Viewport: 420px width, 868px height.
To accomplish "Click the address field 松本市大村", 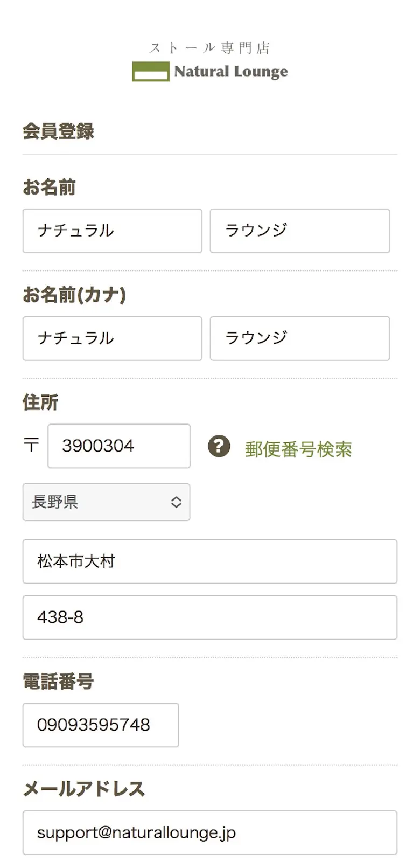I will coord(209,561).
